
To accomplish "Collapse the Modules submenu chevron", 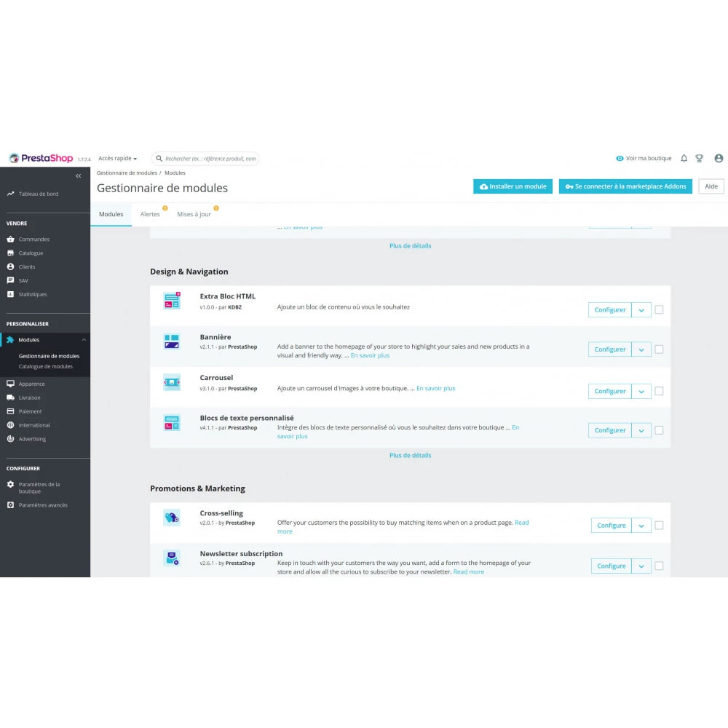I will 84,340.
